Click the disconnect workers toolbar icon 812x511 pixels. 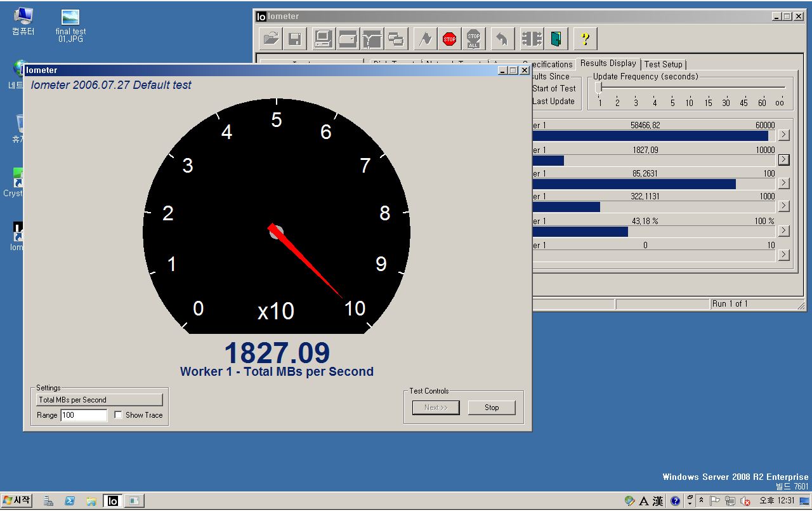pyautogui.click(x=532, y=39)
